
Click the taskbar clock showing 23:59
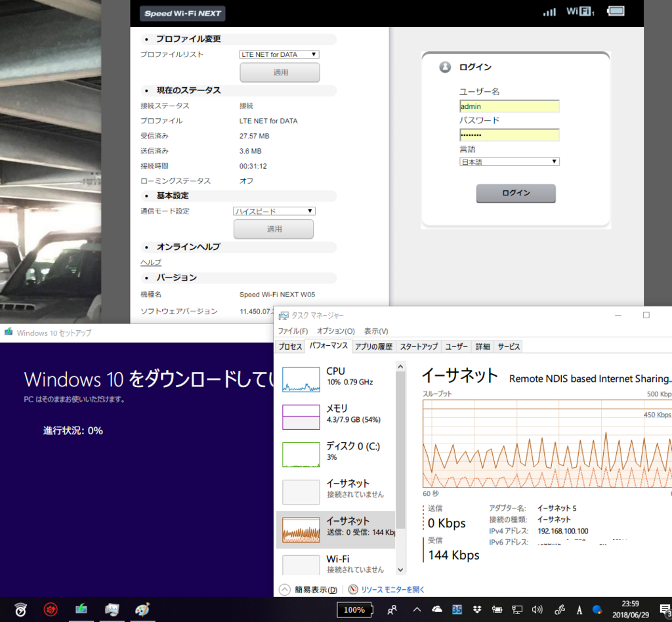tap(631, 609)
